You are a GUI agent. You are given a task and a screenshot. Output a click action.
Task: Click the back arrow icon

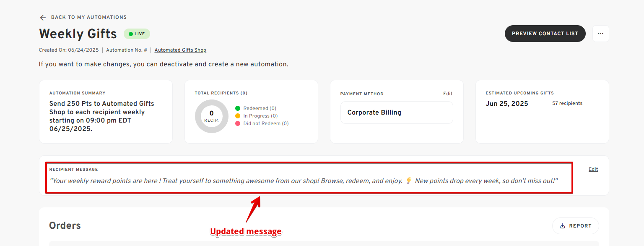(x=42, y=18)
